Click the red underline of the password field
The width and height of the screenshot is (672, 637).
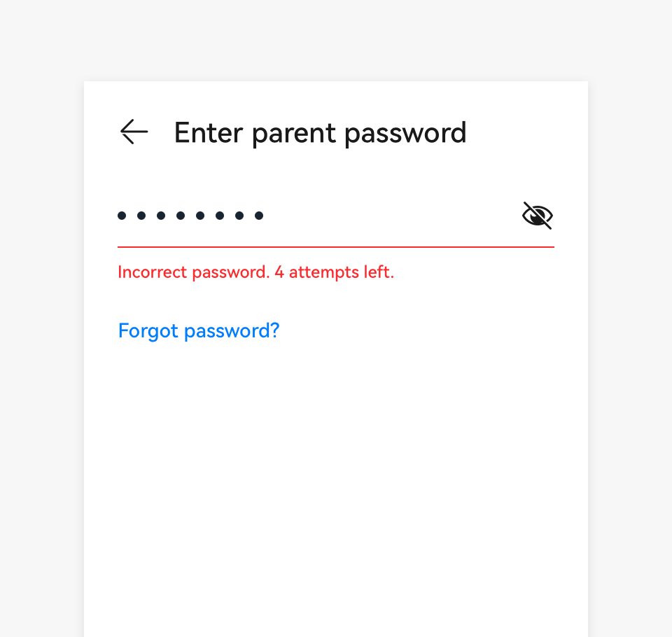point(336,247)
